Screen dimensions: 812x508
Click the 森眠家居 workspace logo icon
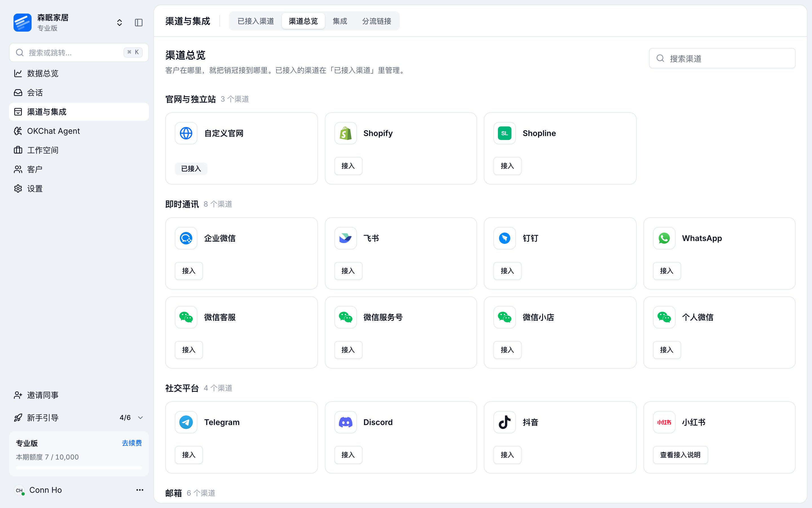tap(23, 23)
